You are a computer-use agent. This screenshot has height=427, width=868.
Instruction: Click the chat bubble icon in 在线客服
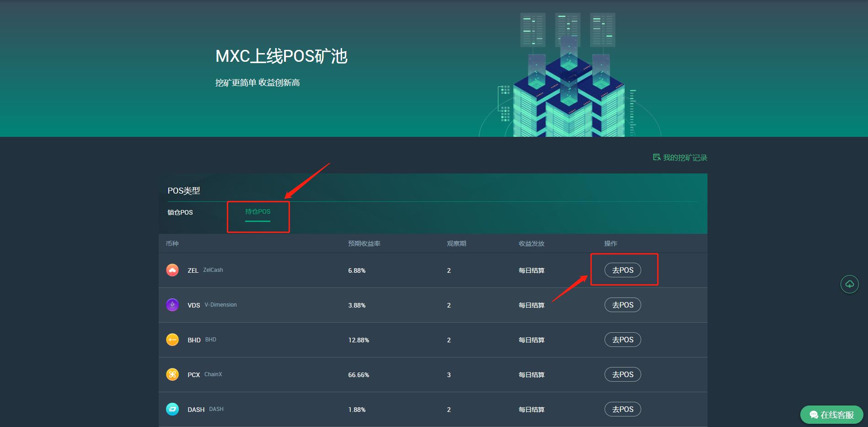point(814,415)
